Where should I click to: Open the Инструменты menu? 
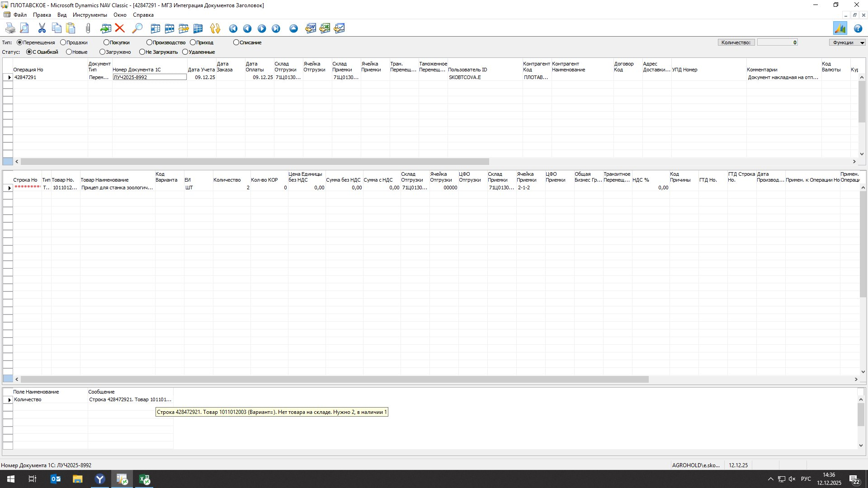pos(90,15)
